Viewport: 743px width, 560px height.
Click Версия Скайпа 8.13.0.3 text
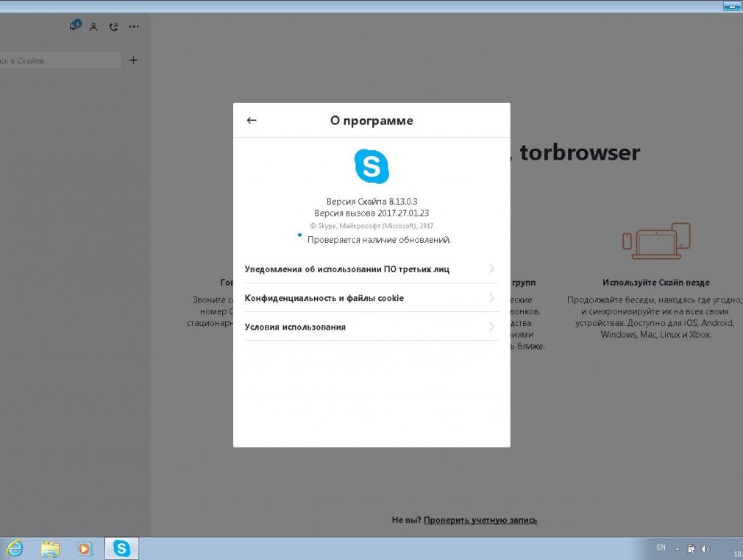371,202
